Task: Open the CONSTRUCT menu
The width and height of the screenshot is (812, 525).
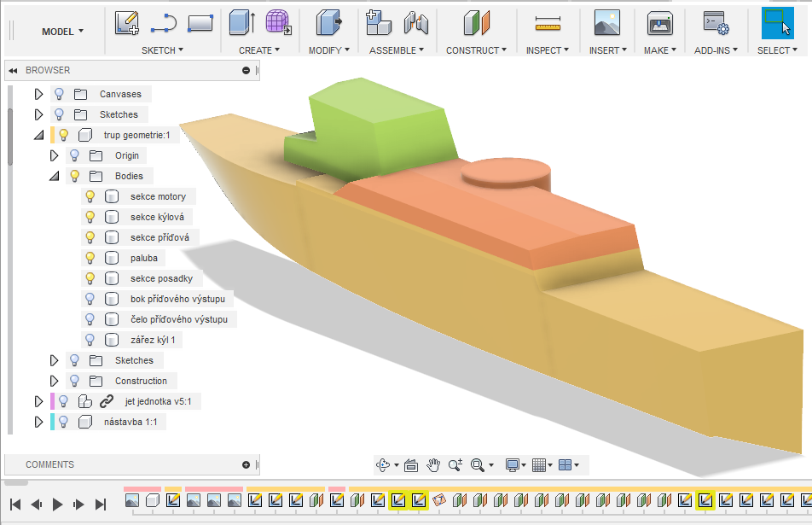Action: (476, 50)
